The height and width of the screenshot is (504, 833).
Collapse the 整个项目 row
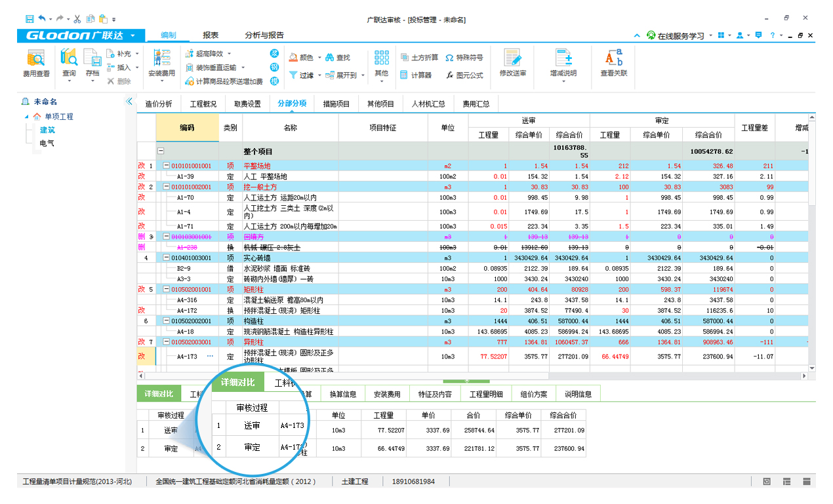point(161,151)
